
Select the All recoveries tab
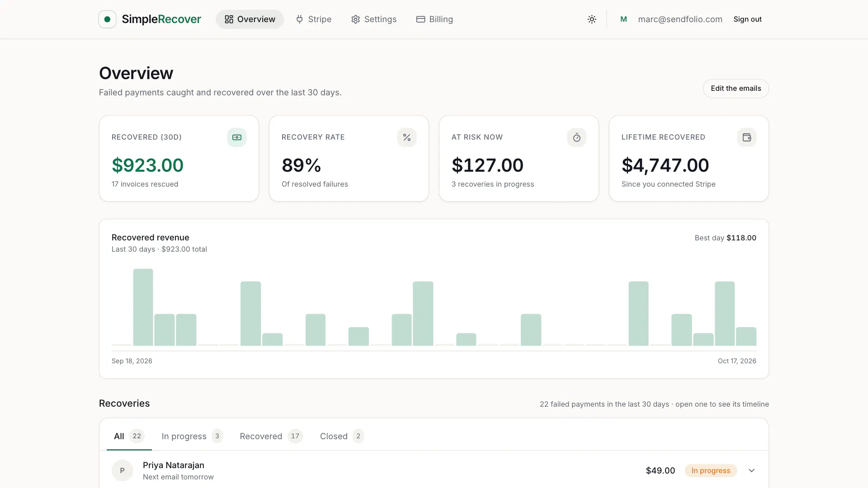[x=129, y=436]
